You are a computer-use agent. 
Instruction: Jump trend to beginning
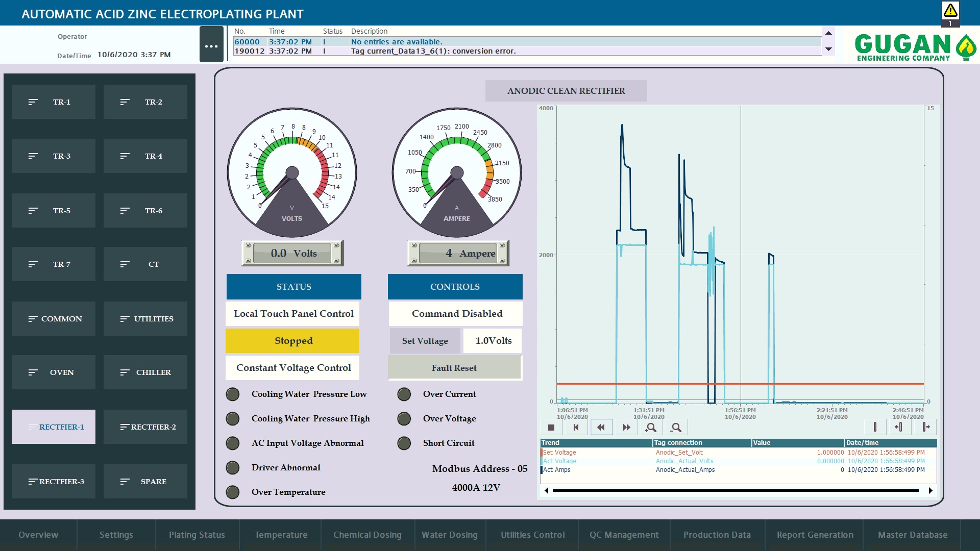coord(576,428)
